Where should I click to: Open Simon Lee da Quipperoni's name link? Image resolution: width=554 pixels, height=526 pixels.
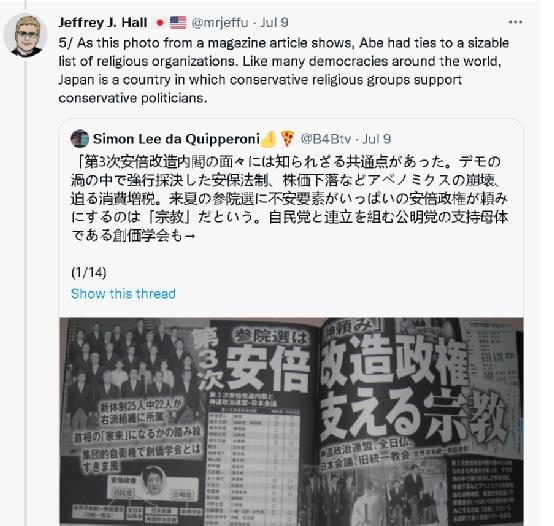coord(176,139)
